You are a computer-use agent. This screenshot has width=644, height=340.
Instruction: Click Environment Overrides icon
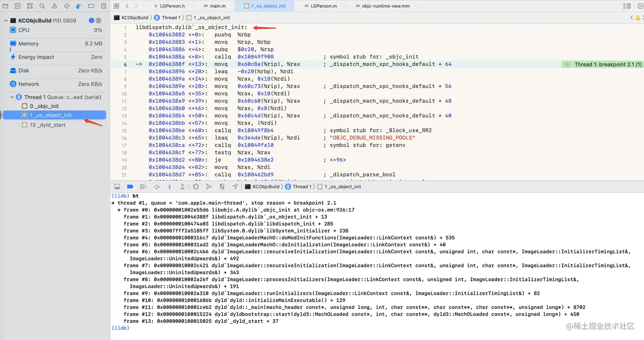[x=222, y=186]
